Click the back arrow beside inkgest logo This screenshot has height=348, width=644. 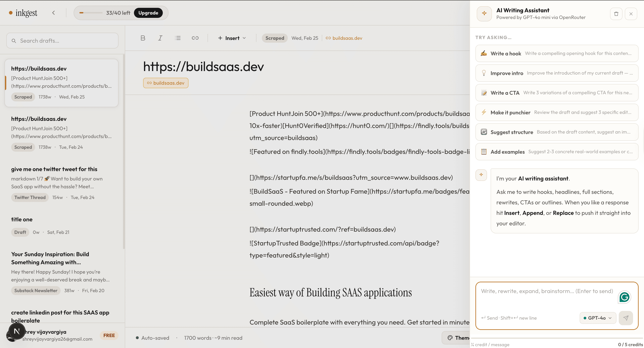coord(53,13)
